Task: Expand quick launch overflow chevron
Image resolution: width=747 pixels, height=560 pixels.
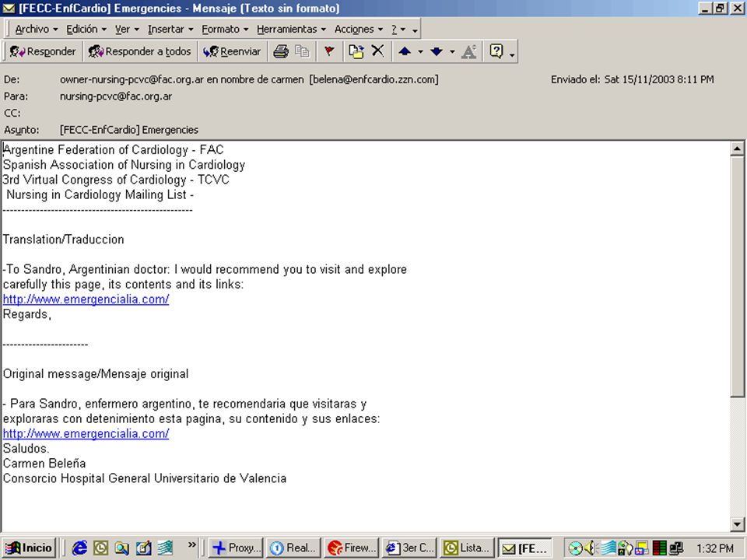Action: pyautogui.click(x=192, y=544)
